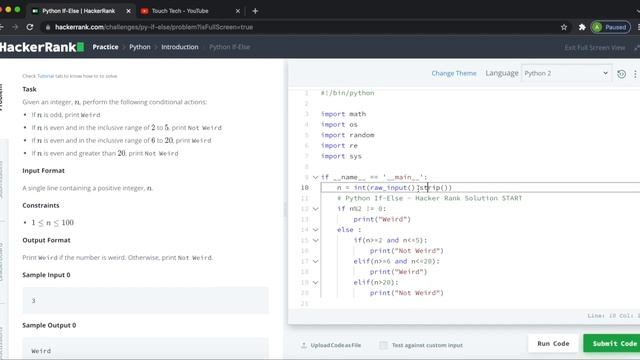Click the YouTube tab favicon
Viewport: 640px width, 360px height.
click(144, 11)
